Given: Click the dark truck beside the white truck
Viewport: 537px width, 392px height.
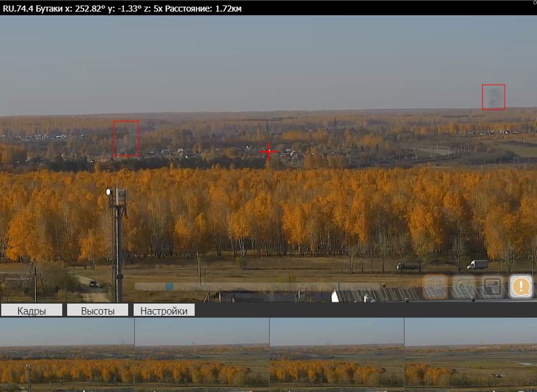Looking at the screenshot, I should [x=408, y=266].
